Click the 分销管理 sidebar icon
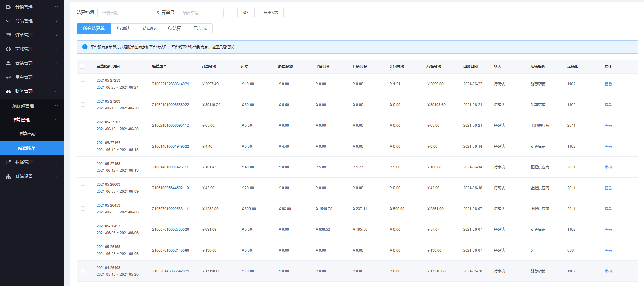 coord(8,7)
